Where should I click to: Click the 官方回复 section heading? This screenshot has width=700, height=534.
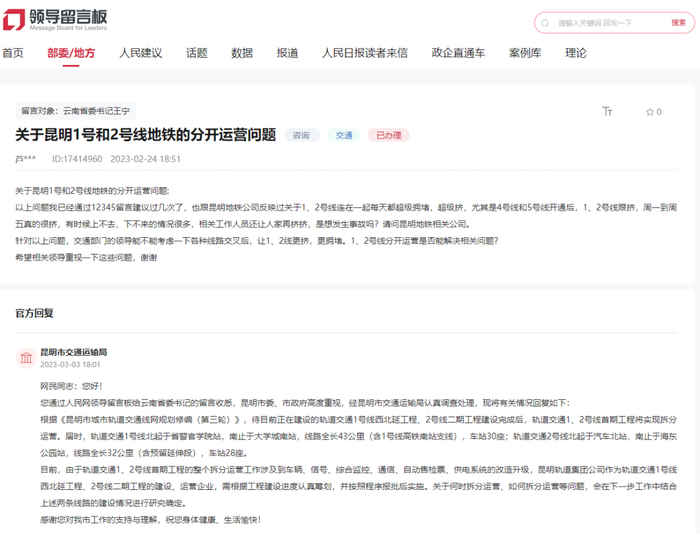tap(34, 313)
